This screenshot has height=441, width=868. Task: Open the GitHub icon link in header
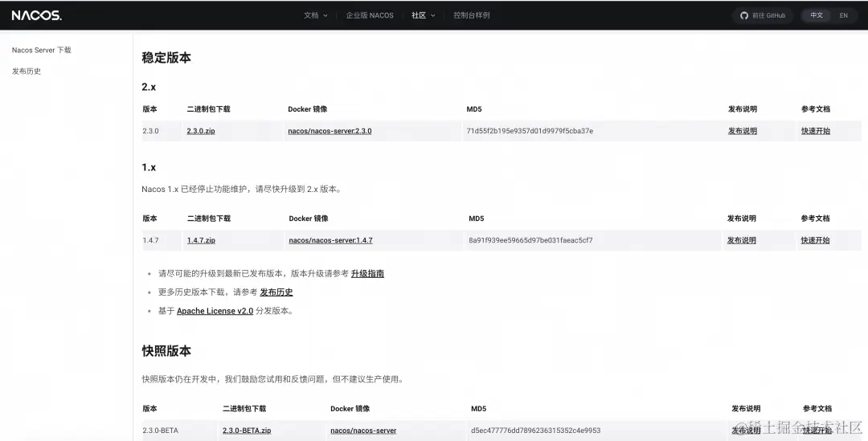click(x=763, y=15)
